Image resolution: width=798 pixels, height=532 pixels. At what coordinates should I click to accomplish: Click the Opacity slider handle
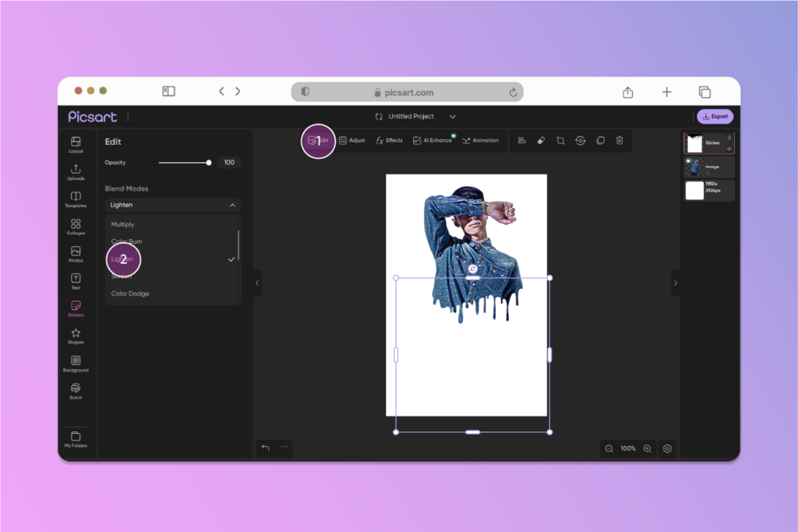(x=208, y=163)
